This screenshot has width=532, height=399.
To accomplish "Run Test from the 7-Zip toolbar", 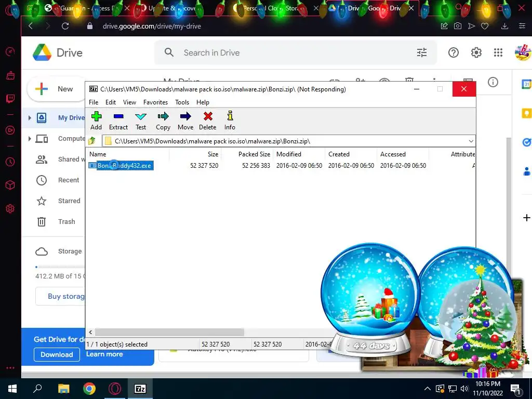I will coord(141,121).
